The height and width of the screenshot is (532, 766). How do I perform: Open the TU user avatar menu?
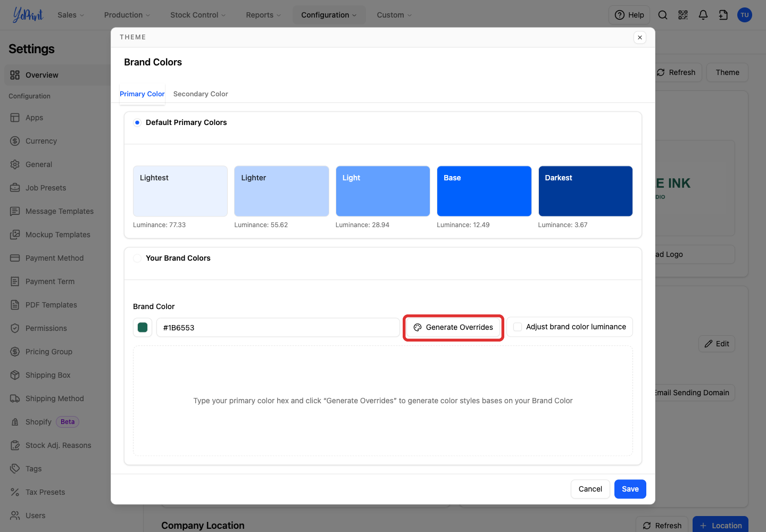(745, 15)
